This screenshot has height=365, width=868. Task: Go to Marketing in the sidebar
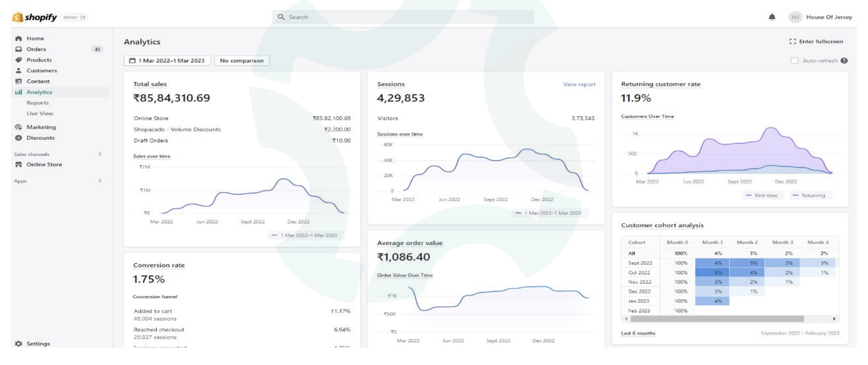[41, 127]
